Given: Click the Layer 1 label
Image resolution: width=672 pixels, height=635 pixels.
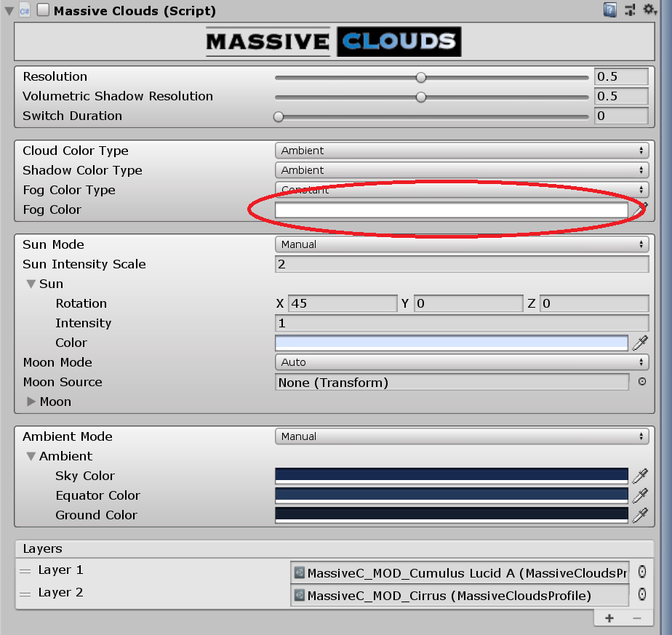Looking at the screenshot, I should tap(60, 570).
